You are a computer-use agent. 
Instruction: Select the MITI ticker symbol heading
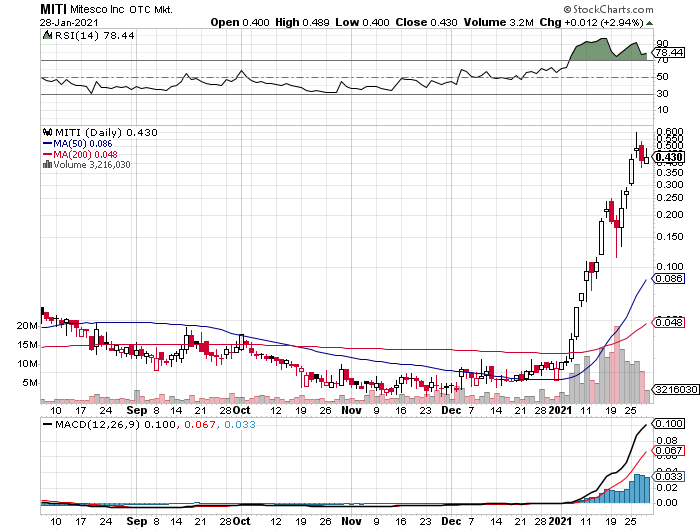tap(53, 9)
